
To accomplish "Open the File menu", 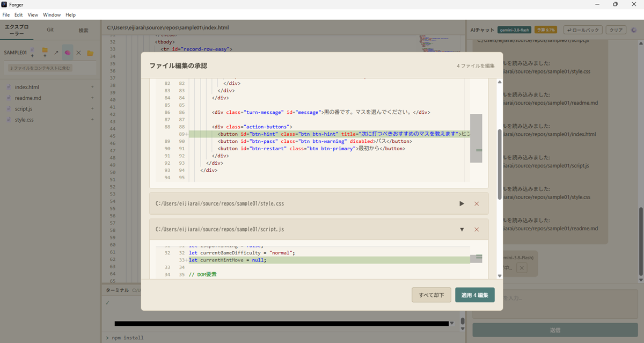I will tap(6, 15).
